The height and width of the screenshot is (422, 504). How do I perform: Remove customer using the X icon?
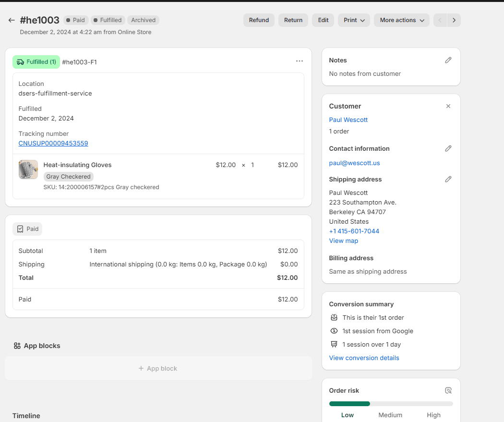point(448,106)
